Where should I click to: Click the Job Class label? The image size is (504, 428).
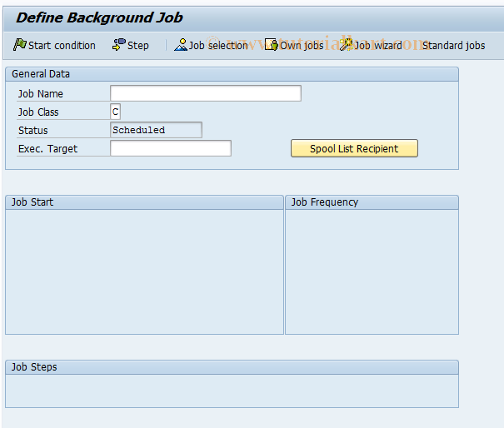(x=38, y=112)
